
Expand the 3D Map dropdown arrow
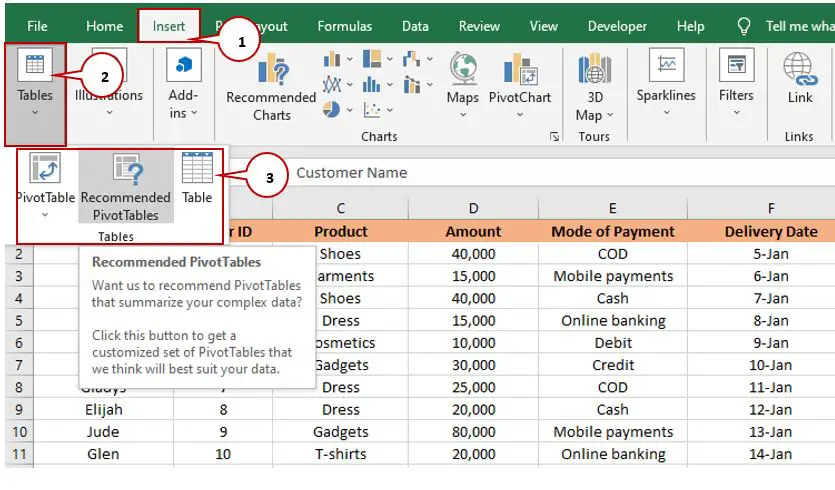tap(610, 115)
